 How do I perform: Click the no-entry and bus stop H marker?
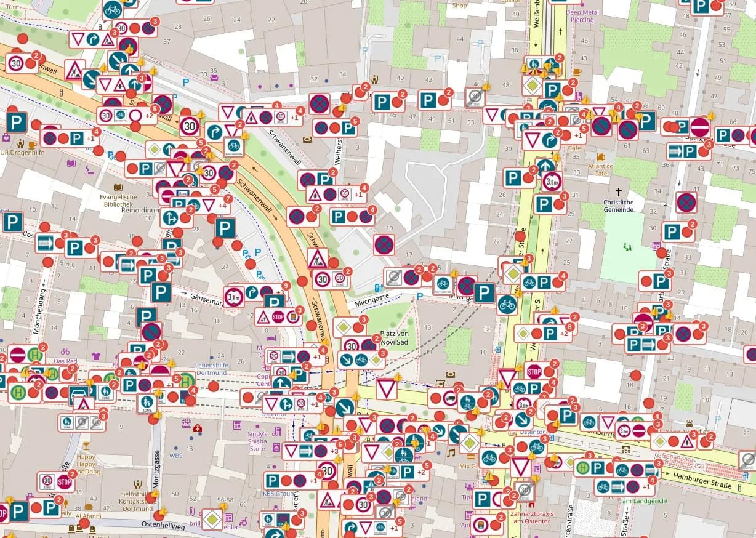[x=25, y=355]
